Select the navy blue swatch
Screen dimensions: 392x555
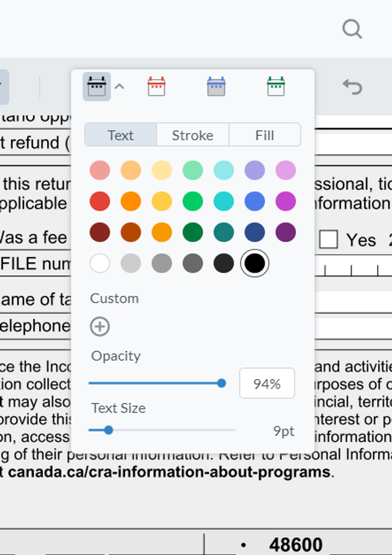coord(255,232)
